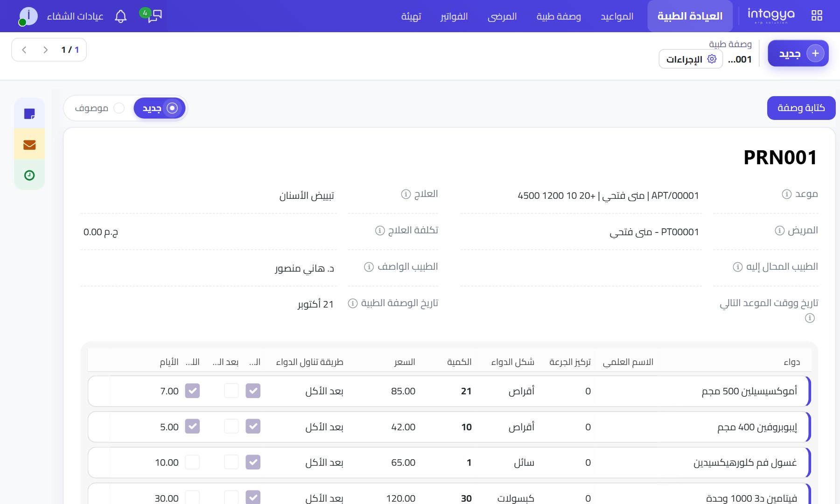Go to the next record with right chevron

click(45, 50)
